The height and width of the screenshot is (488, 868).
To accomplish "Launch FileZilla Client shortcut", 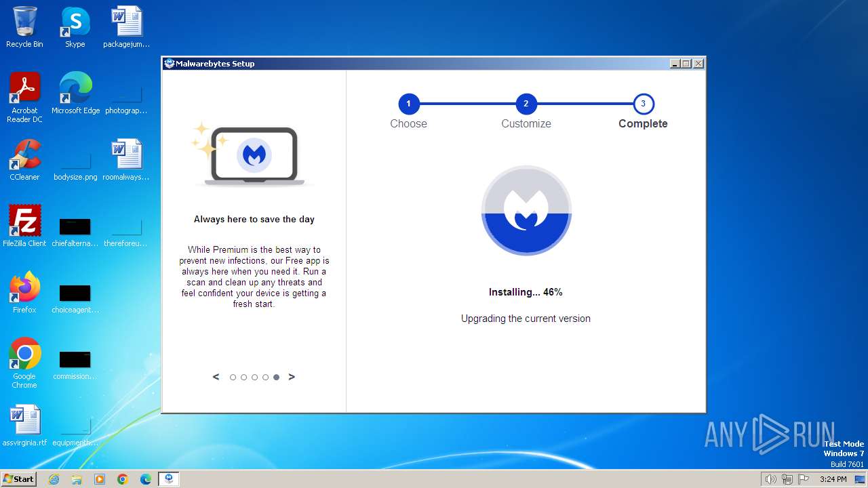I will (x=24, y=226).
